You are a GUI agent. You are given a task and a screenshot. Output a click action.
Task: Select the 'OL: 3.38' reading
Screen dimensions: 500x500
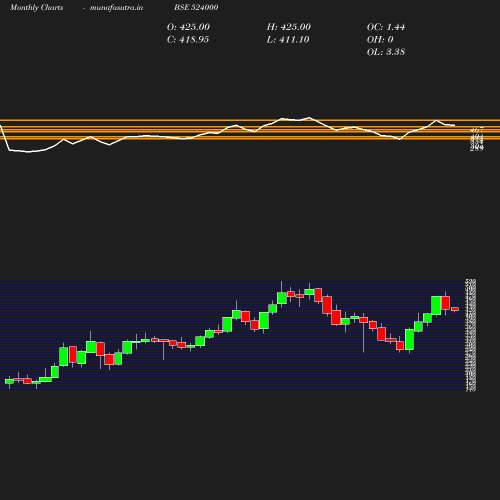pyautogui.click(x=386, y=52)
